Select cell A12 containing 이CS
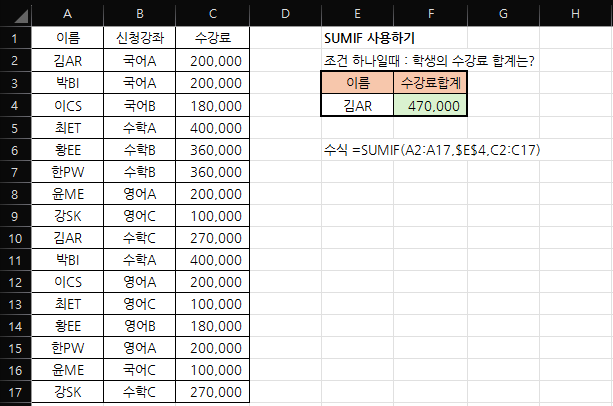The width and height of the screenshot is (613, 406). 68,282
